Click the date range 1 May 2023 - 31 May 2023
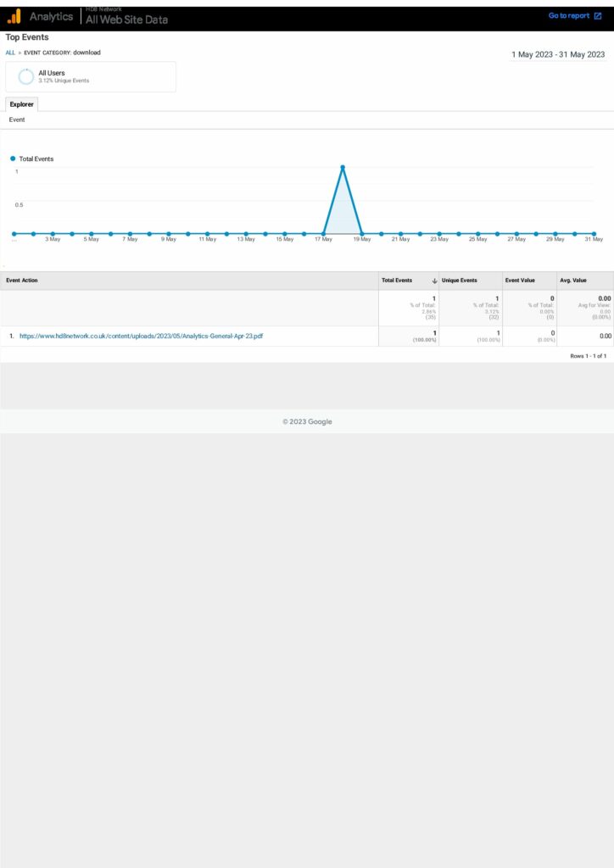 tap(558, 54)
